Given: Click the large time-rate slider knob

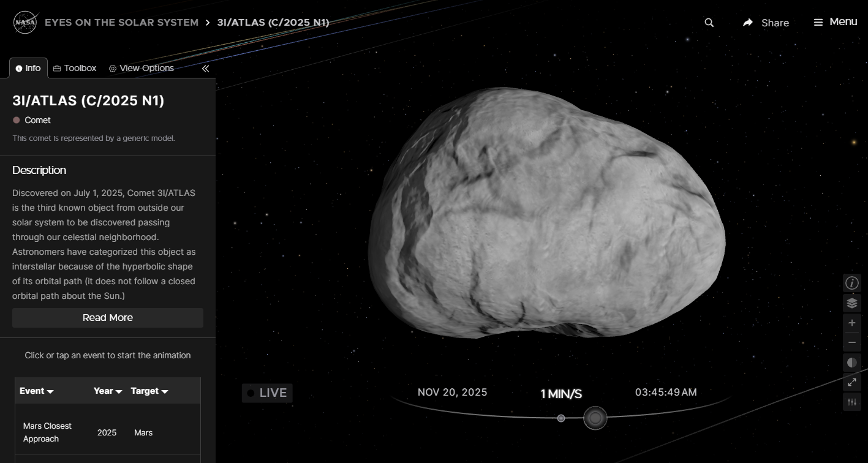Looking at the screenshot, I should [595, 418].
